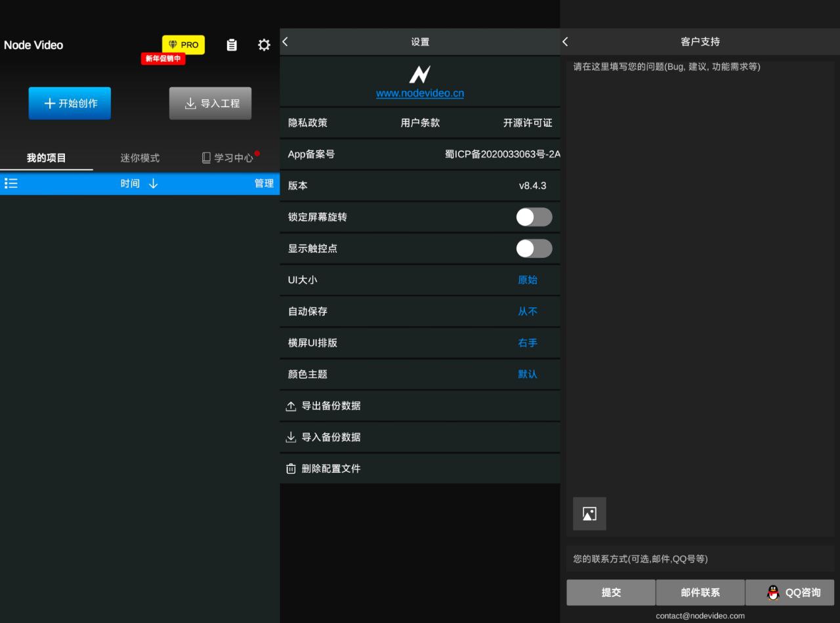Click the clipboard icon on the home screen
This screenshot has height=623, width=840.
[232, 45]
